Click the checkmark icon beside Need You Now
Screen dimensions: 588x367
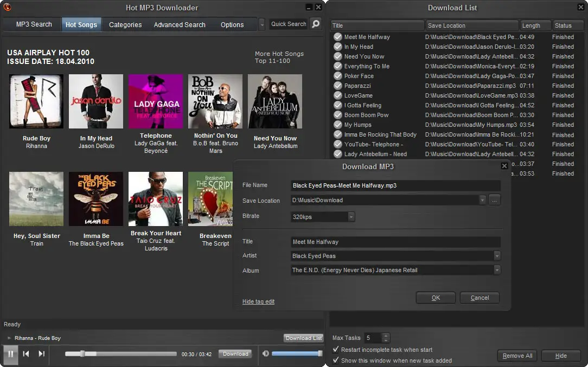click(338, 56)
